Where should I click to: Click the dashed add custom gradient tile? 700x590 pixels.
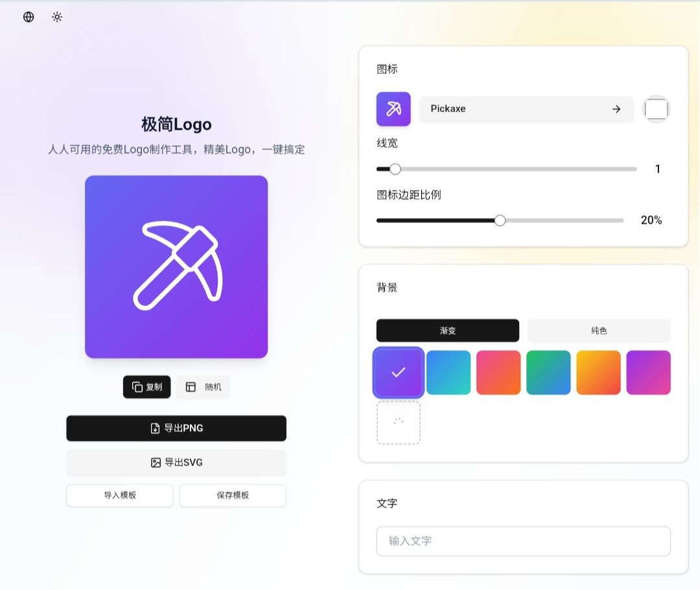point(398,421)
